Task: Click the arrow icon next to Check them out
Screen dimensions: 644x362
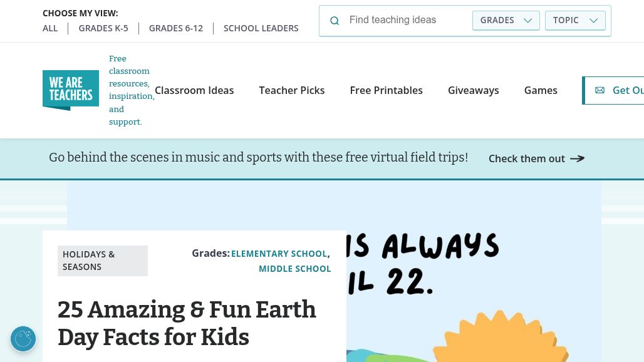Action: click(x=576, y=158)
